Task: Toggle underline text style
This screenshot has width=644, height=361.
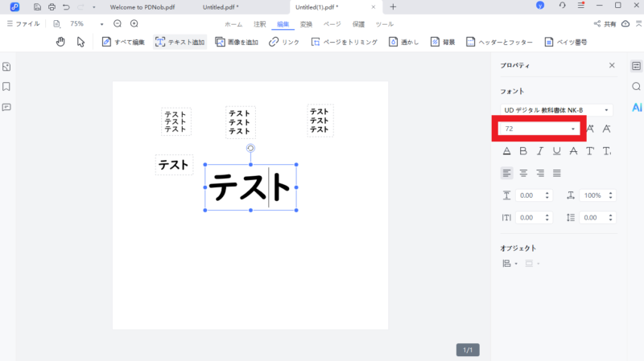Action: coord(557,150)
